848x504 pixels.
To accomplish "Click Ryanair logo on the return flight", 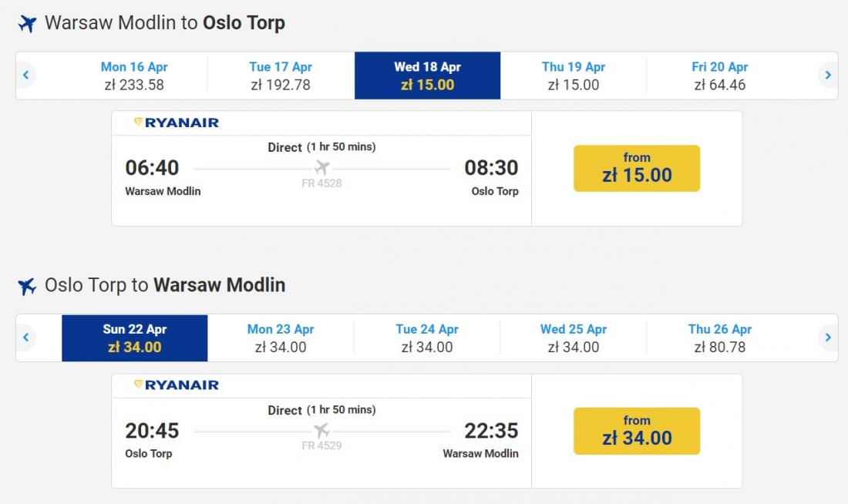I will [x=177, y=385].
